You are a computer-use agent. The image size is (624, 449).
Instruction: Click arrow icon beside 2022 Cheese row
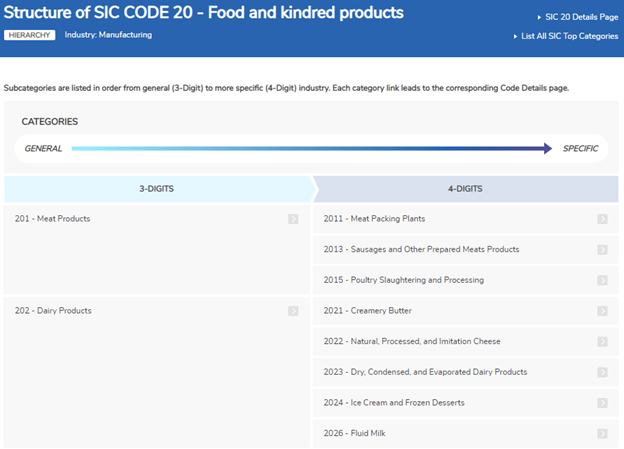coord(603,342)
